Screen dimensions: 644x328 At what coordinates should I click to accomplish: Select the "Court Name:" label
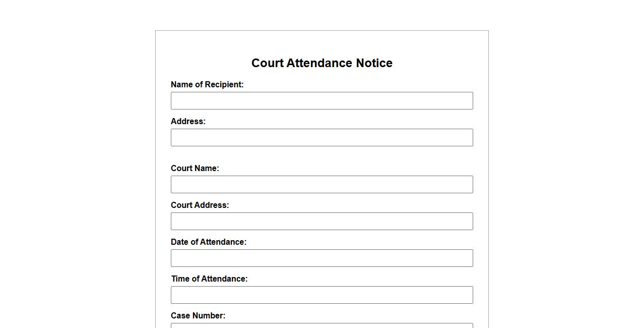pos(195,168)
